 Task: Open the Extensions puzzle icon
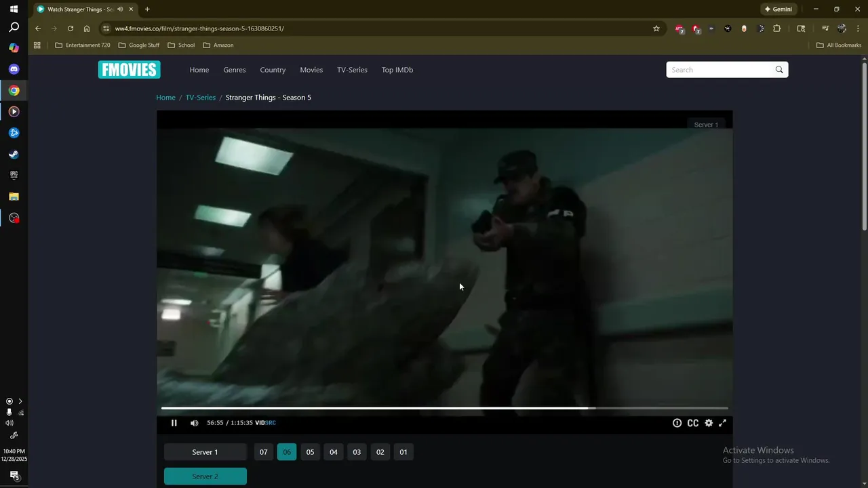(x=777, y=28)
